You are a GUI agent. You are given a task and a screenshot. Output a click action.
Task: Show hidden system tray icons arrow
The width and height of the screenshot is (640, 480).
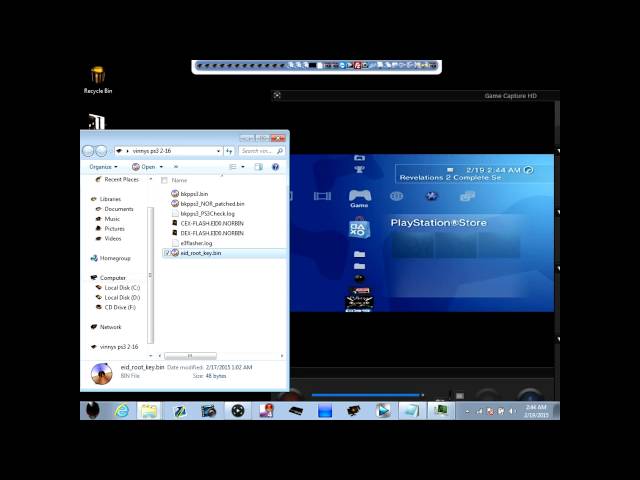pyautogui.click(x=467, y=412)
